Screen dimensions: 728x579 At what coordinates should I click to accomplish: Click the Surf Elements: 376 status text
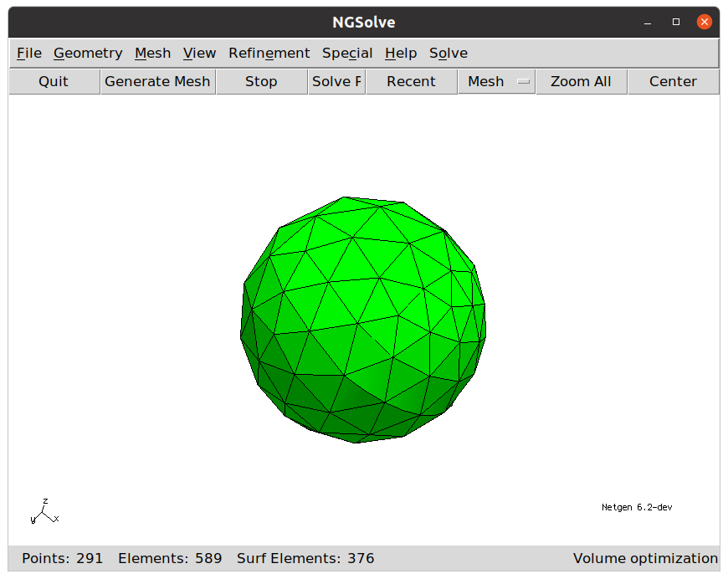305,558
